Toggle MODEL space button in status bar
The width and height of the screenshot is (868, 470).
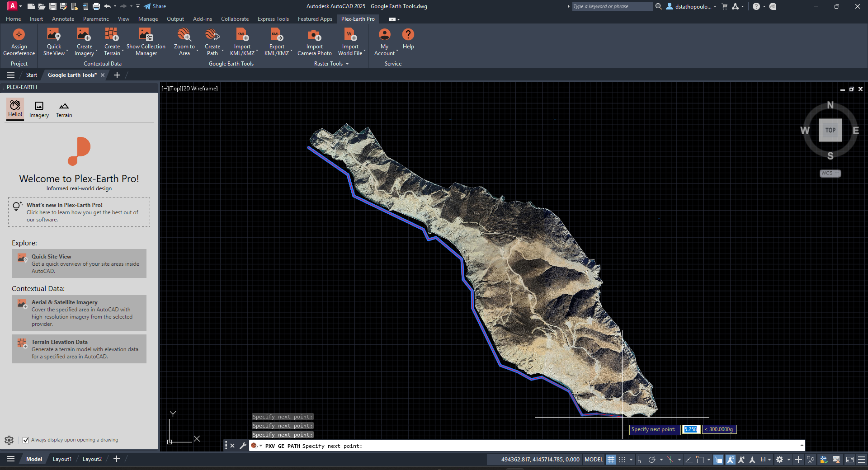(594, 460)
